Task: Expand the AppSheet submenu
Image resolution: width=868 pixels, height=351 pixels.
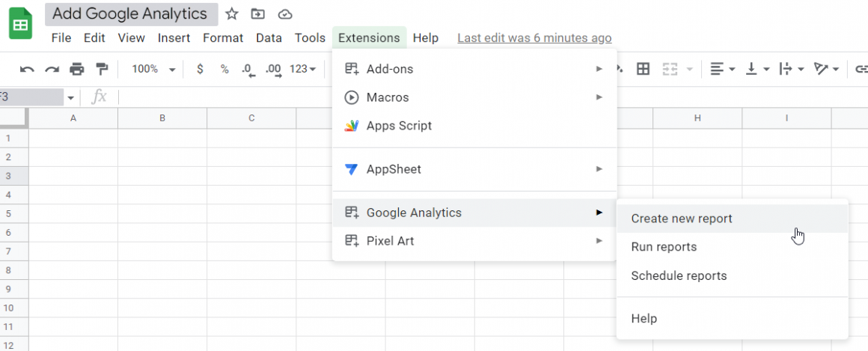Action: click(x=474, y=169)
